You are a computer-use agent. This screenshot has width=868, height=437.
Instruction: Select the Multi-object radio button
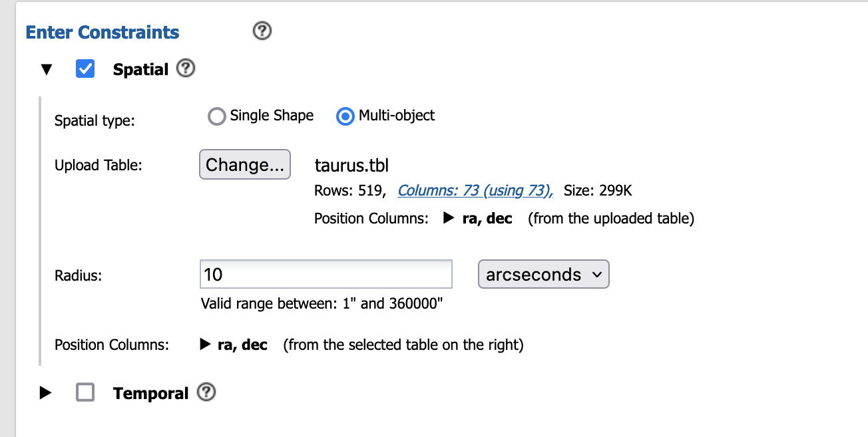point(345,116)
